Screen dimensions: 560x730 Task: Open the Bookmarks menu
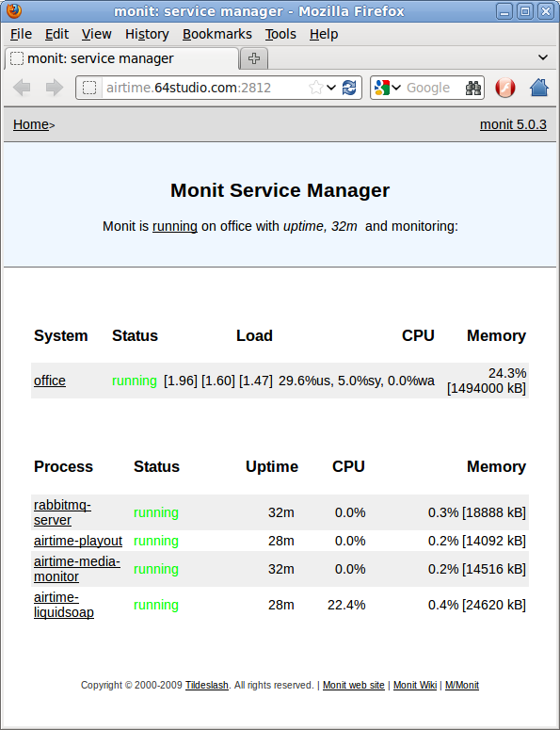tap(217, 35)
